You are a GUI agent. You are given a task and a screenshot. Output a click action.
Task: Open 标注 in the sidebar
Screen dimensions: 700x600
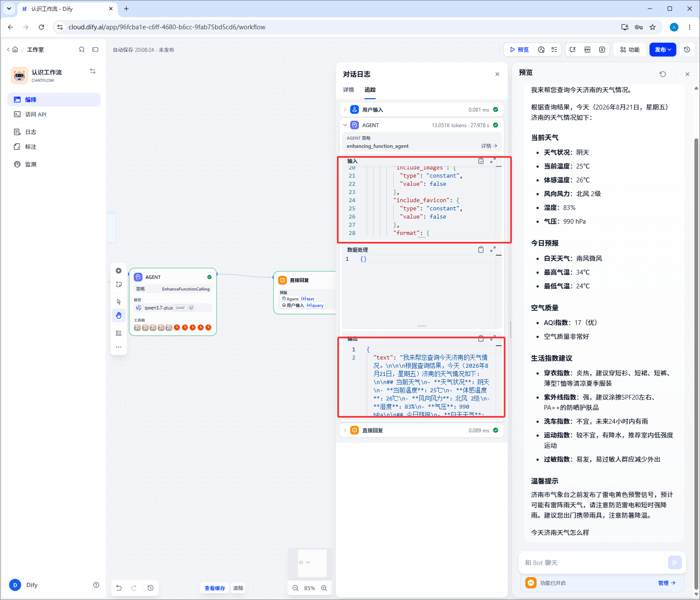tap(54, 147)
